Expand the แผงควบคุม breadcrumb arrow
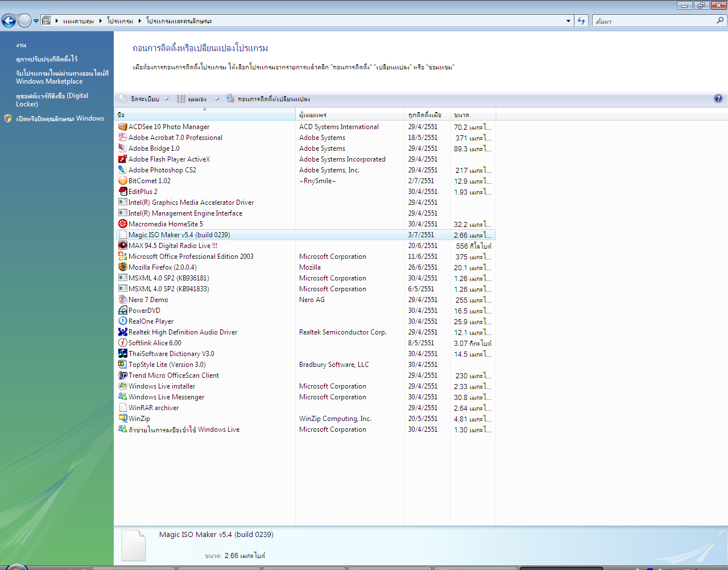 click(101, 21)
